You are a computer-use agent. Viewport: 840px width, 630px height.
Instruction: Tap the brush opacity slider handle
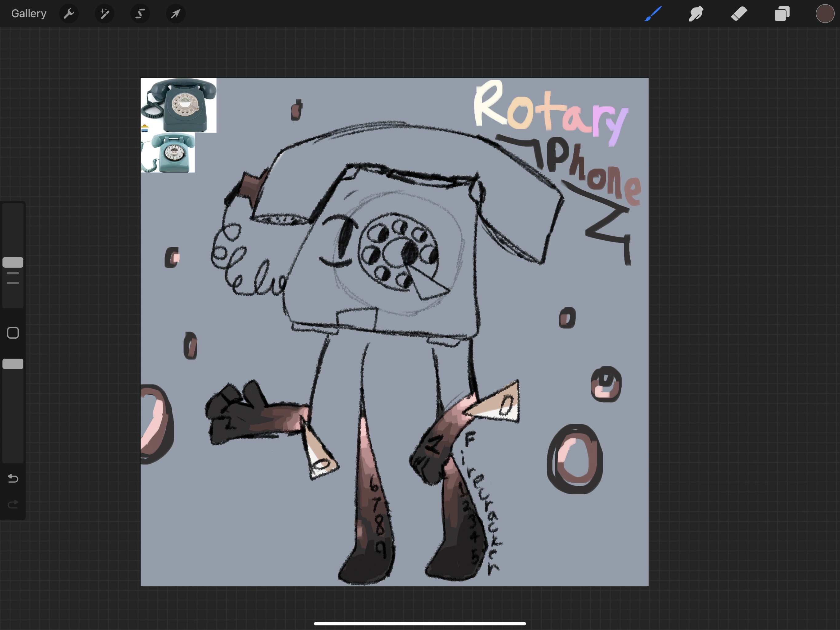[x=13, y=364]
